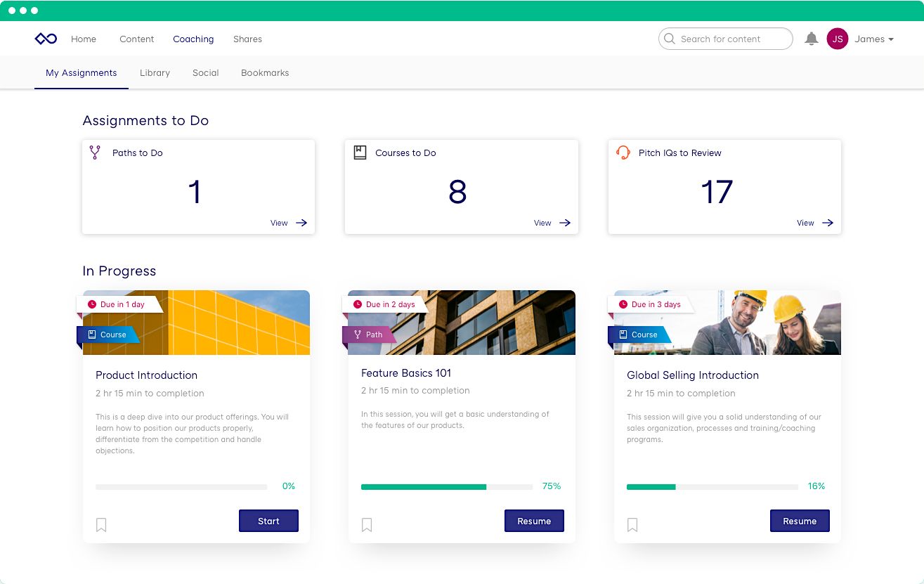This screenshot has width=924, height=584.
Task: Click the clock icon on Due in 1 day
Action: (92, 304)
